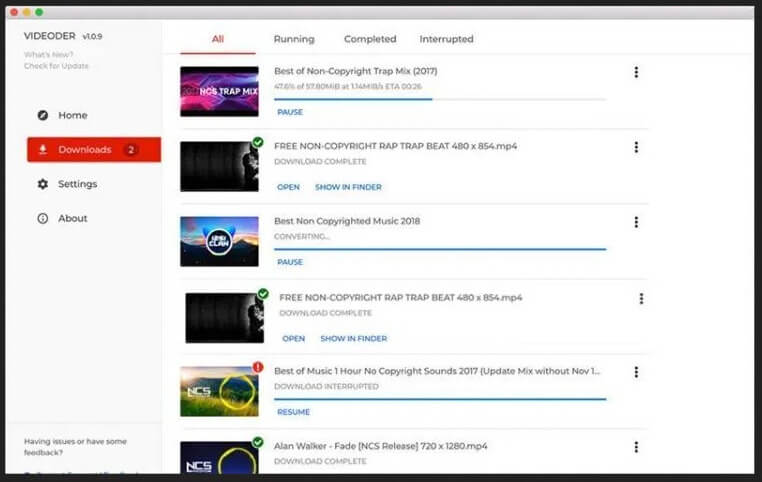Open more options for Alan Walker - Fade
The height and width of the screenshot is (482, 762).
[x=636, y=447]
